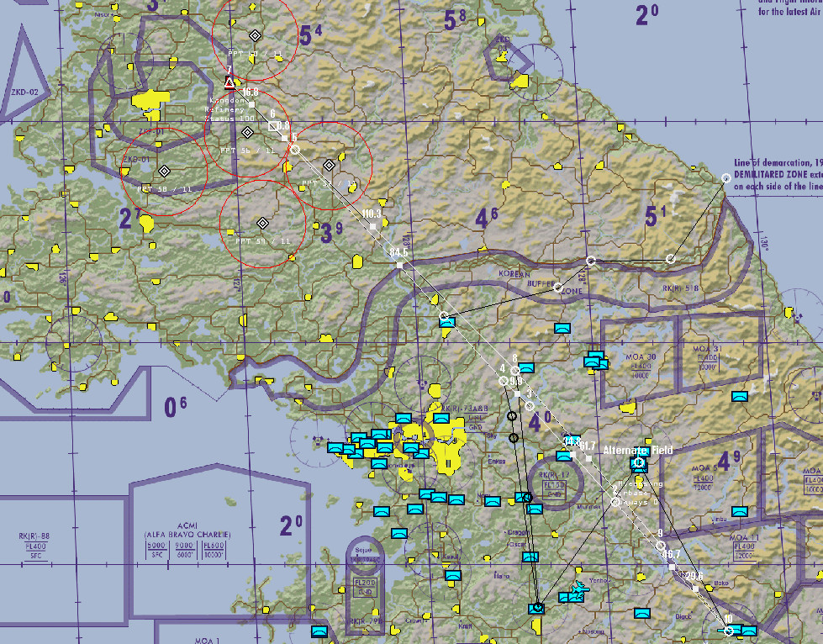The image size is (823, 644).
Task: Select the RK(R)-518 label
Action: [x=680, y=288]
